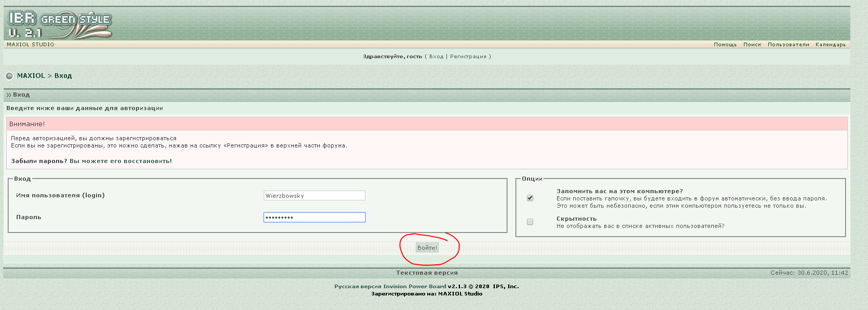868x310 pixels.
Task: Focus the username login field
Action: (x=314, y=196)
